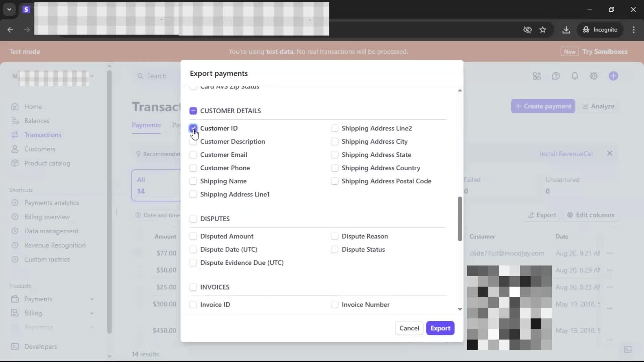Click the notifications bell icon
Image resolution: width=644 pixels, height=362 pixels.
click(x=575, y=76)
